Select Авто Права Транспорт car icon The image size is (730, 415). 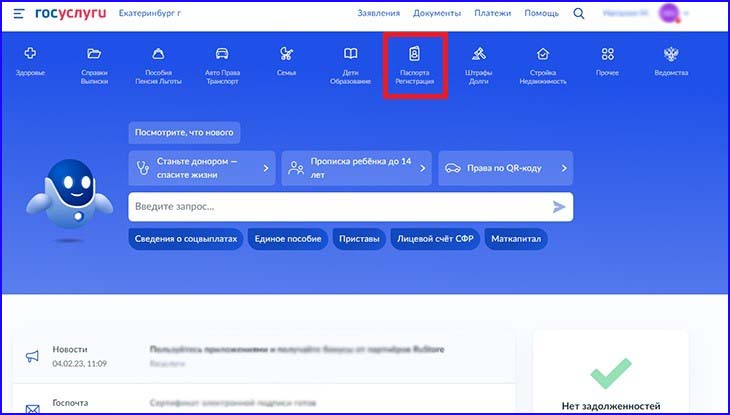222,54
